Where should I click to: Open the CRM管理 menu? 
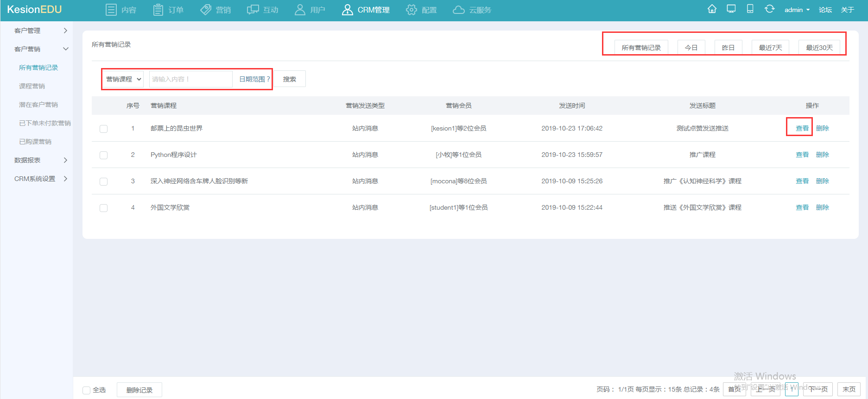(x=366, y=10)
